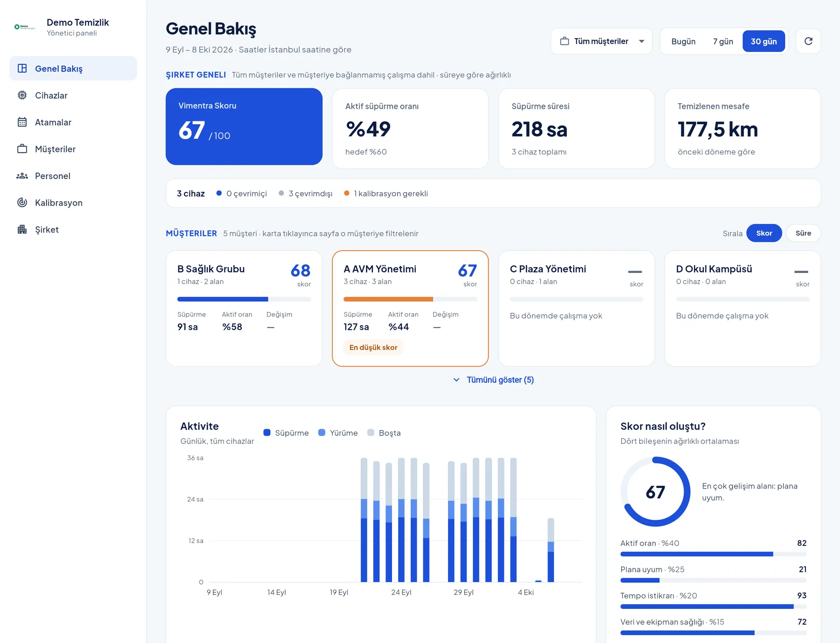Screen dimensions: 840x643
Task: Click the Aktif süpürme oranı card
Action: (x=410, y=128)
